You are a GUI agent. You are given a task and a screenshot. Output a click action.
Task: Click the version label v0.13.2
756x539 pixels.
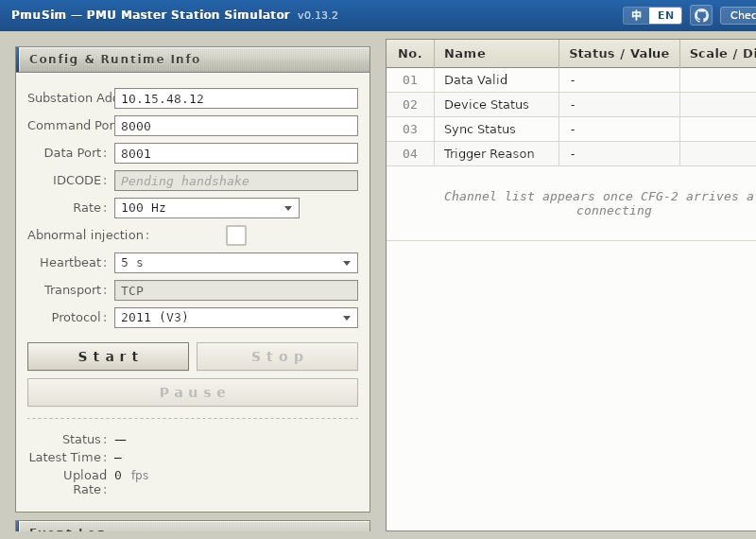(x=318, y=15)
